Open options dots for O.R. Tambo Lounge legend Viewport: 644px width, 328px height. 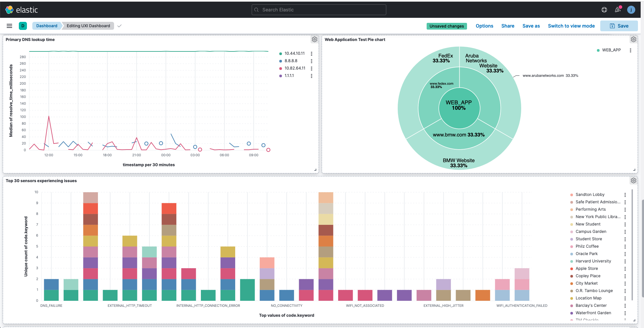(x=625, y=291)
